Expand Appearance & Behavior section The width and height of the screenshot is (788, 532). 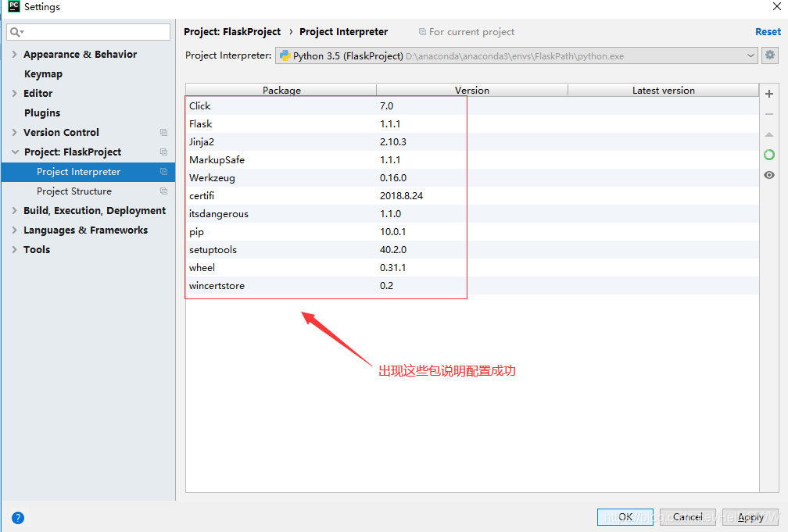(15, 54)
